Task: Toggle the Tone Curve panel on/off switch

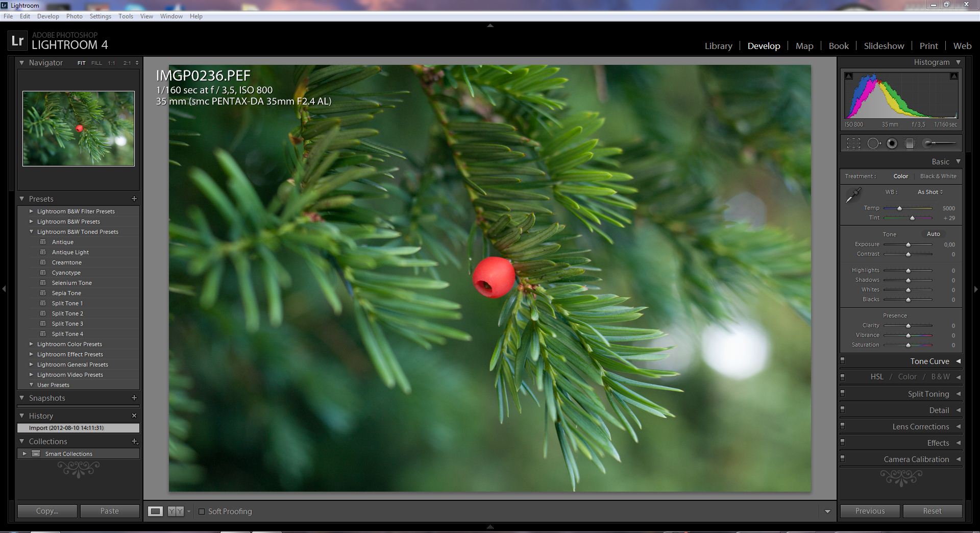Action: pyautogui.click(x=843, y=360)
